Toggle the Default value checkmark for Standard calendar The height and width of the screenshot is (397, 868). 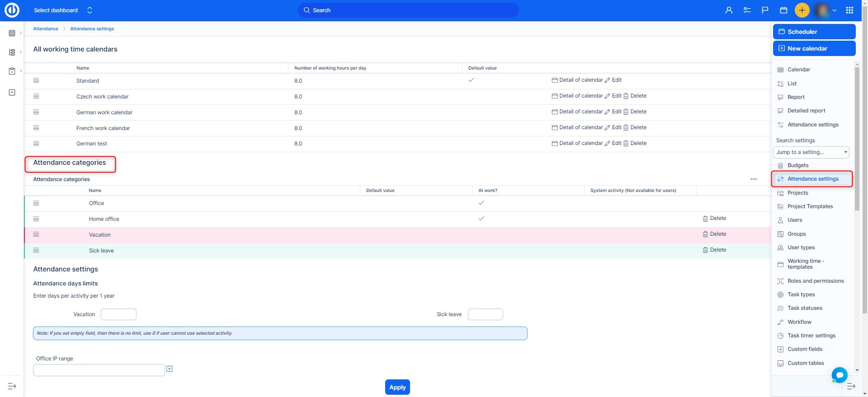click(x=471, y=80)
